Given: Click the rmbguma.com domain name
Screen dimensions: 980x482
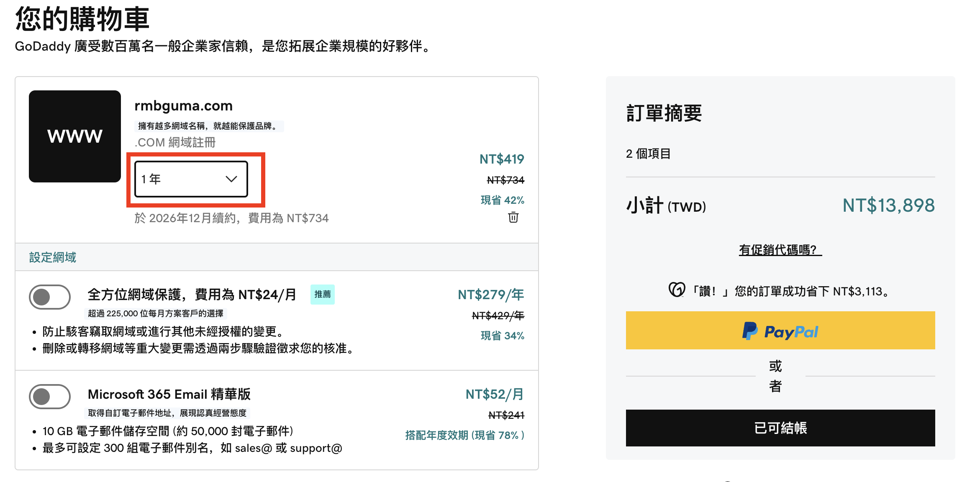Looking at the screenshot, I should (183, 106).
